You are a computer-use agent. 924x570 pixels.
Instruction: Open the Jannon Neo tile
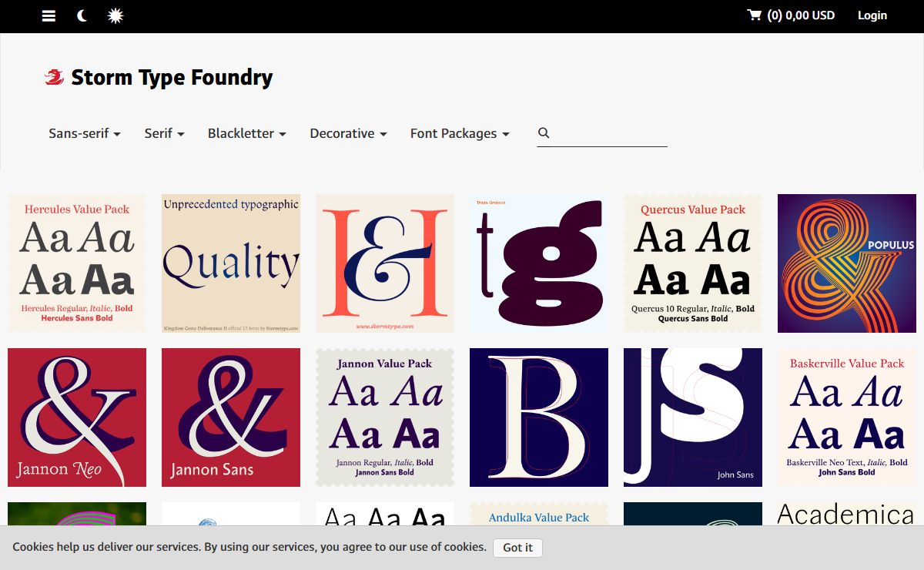(77, 417)
